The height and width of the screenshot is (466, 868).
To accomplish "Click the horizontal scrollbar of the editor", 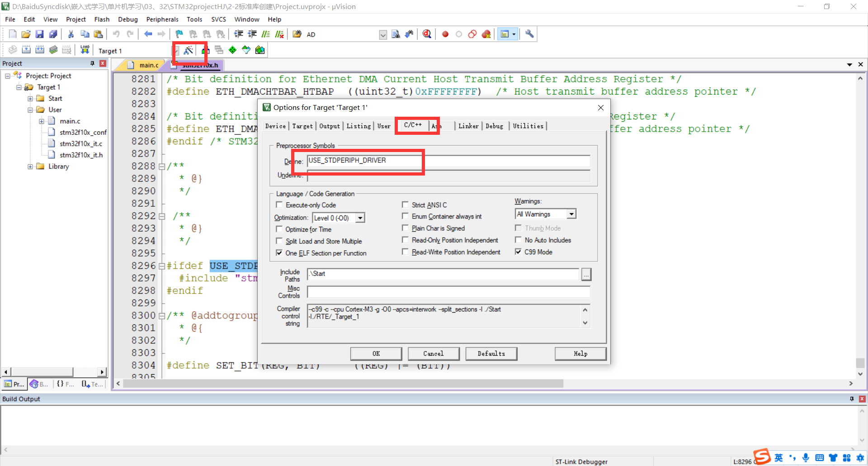I will tap(343, 384).
